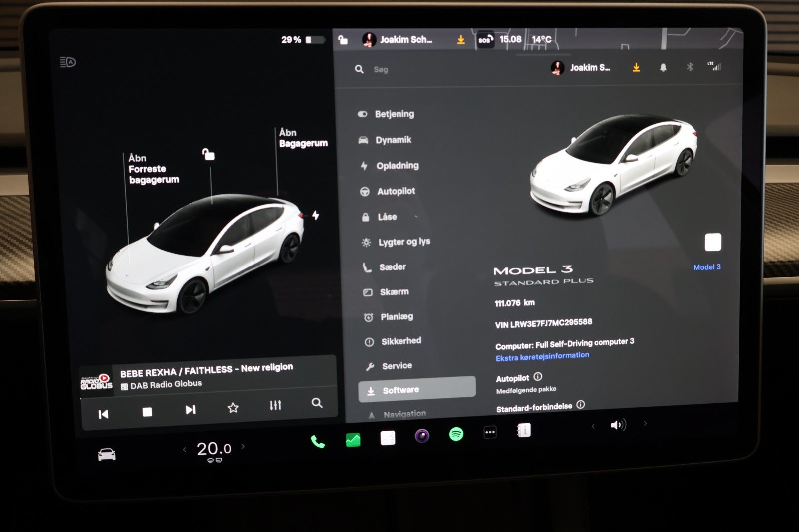The width and height of the screenshot is (799, 532).
Task: Open the green energy graph app
Action: click(353, 440)
